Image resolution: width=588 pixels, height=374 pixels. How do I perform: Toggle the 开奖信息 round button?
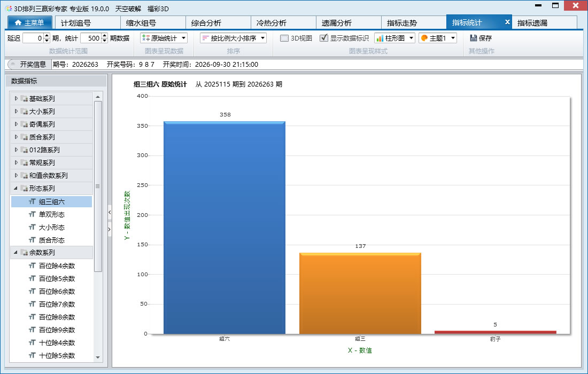coord(12,65)
